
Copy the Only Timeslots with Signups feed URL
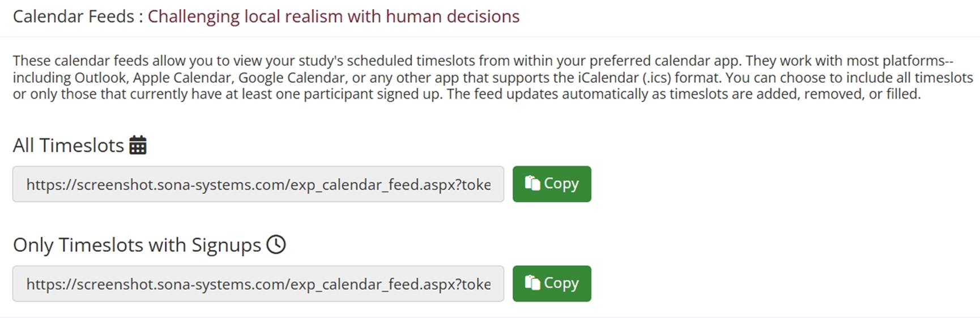click(551, 283)
